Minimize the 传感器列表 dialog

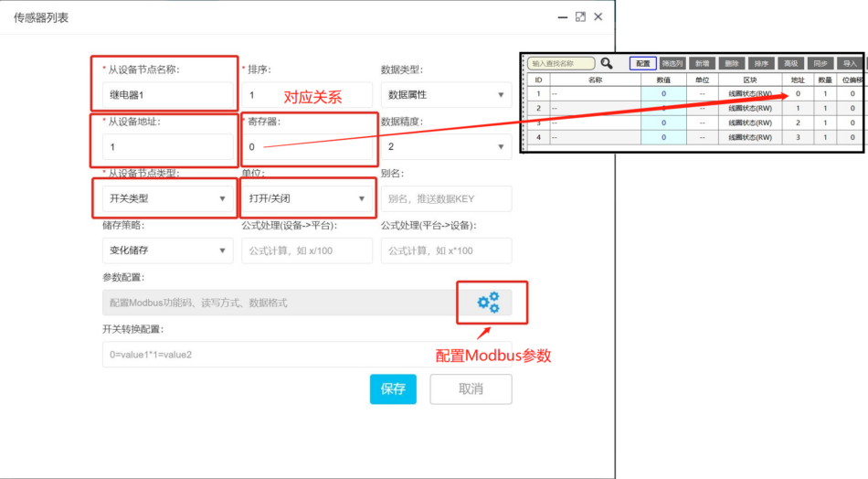tap(563, 17)
